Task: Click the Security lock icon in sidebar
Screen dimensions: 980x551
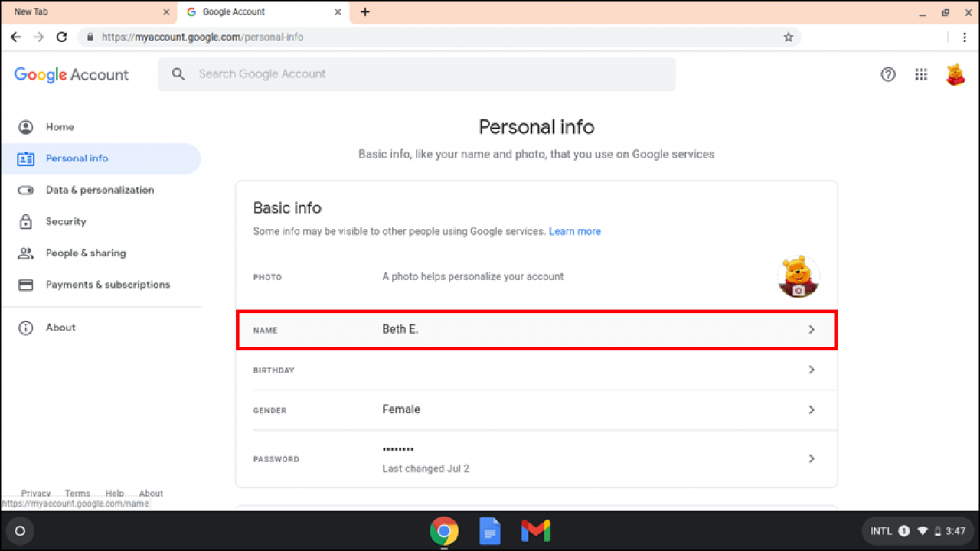Action: (26, 221)
